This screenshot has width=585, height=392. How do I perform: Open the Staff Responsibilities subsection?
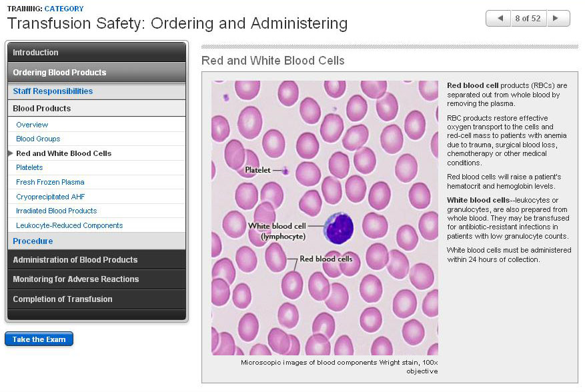click(53, 91)
